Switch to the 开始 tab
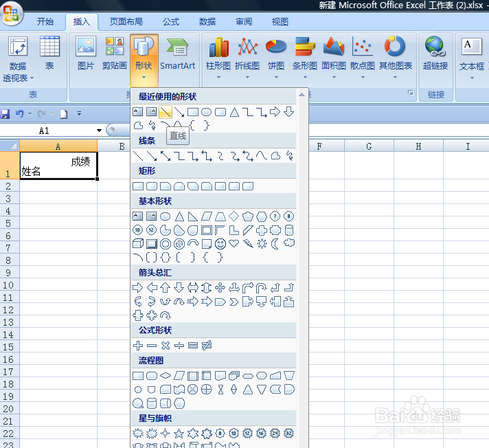 click(45, 21)
